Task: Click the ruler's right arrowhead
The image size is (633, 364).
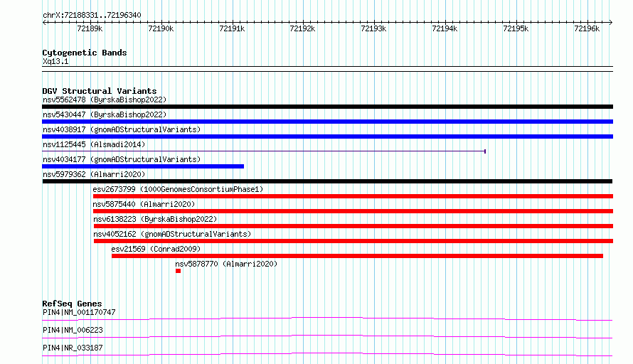Action: (611, 23)
